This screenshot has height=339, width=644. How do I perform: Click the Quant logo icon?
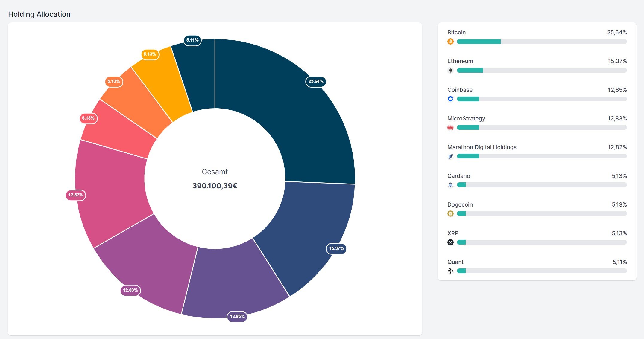pyautogui.click(x=450, y=271)
